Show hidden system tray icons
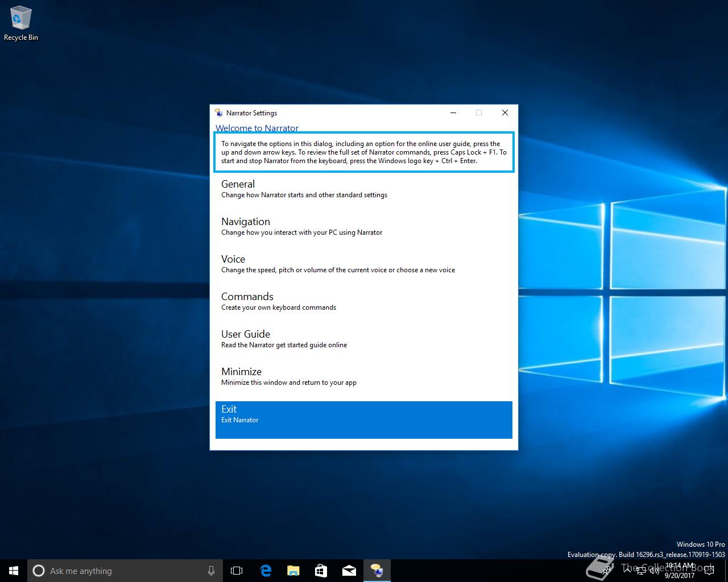This screenshot has height=582, width=728. [627, 571]
